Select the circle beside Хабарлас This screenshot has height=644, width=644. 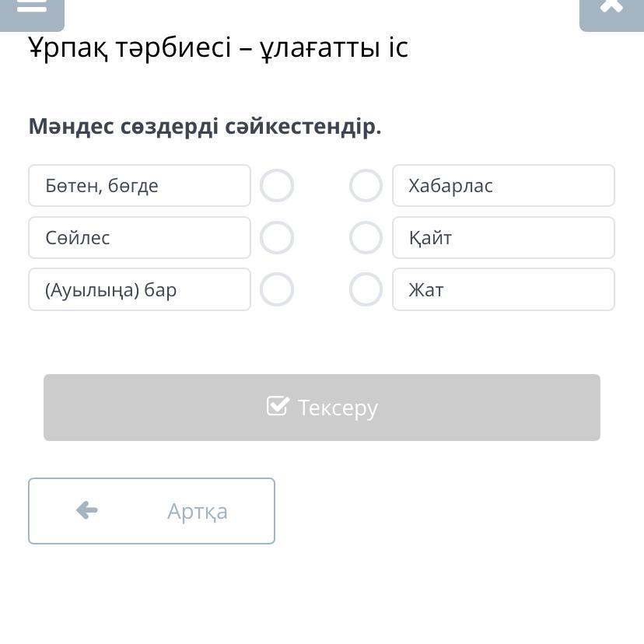click(x=366, y=186)
